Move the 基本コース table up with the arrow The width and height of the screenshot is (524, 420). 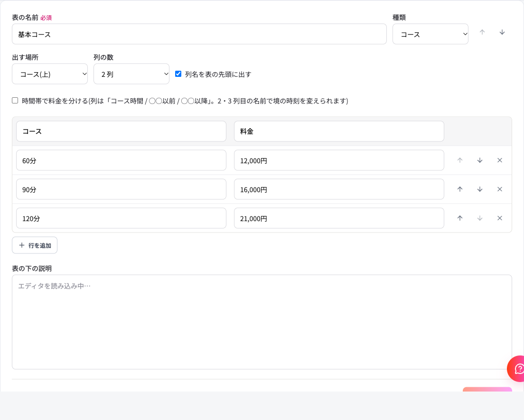[x=482, y=32]
